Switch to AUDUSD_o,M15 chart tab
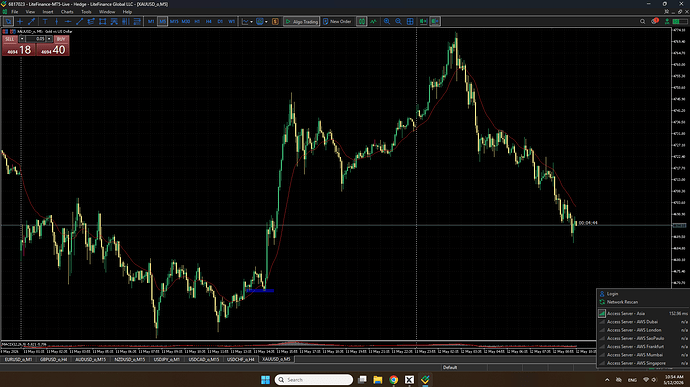 90,359
